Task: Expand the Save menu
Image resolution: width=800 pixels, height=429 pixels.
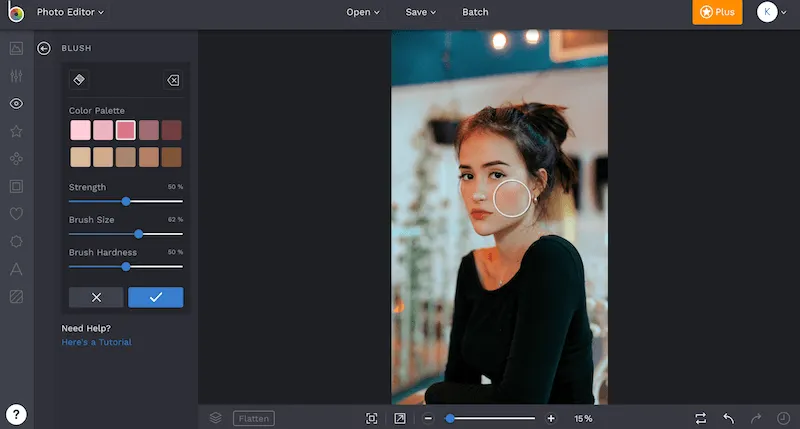Action: tap(421, 12)
